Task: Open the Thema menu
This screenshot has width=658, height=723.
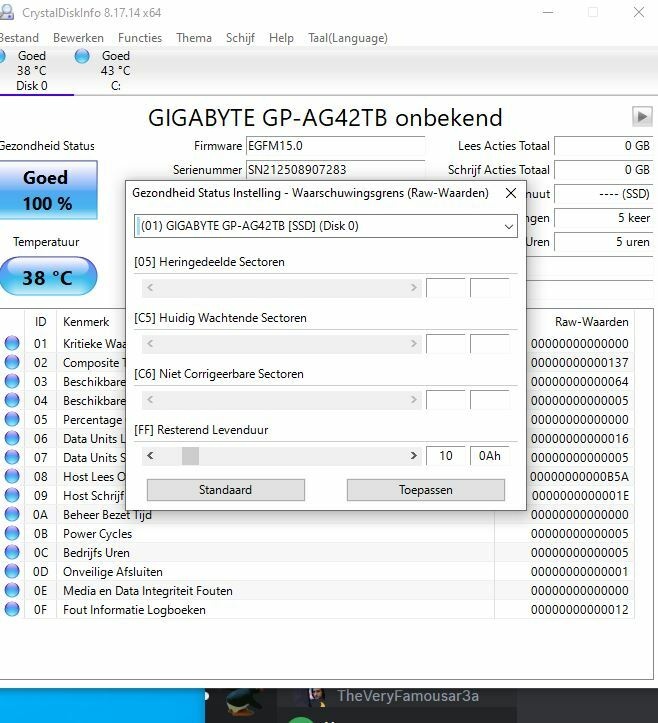Action: point(194,38)
